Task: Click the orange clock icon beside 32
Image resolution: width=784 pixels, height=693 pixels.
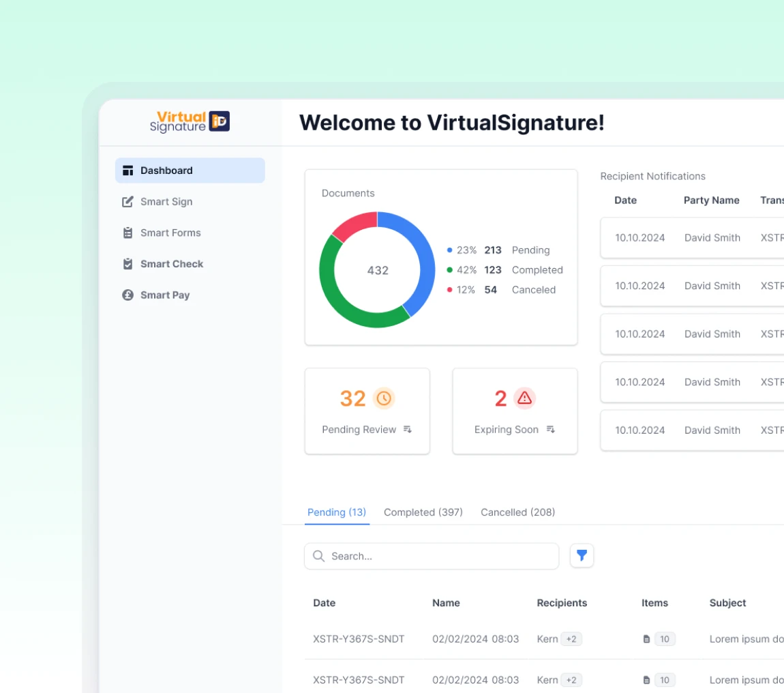Action: coord(384,398)
